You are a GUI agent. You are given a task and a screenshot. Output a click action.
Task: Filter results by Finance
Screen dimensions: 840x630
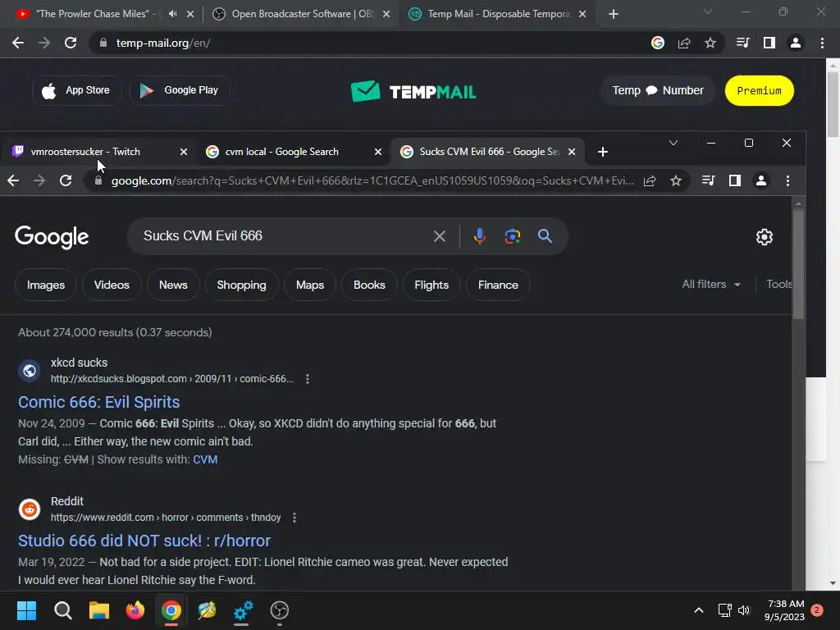point(498,285)
